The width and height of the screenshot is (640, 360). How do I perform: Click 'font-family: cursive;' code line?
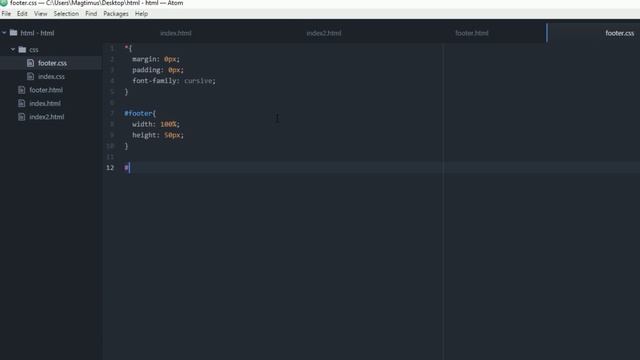pos(174,81)
